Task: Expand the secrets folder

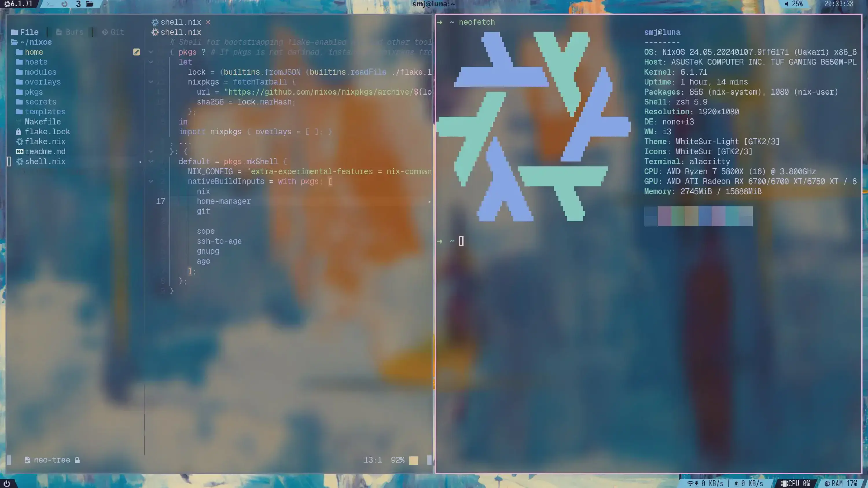Action: (x=40, y=102)
